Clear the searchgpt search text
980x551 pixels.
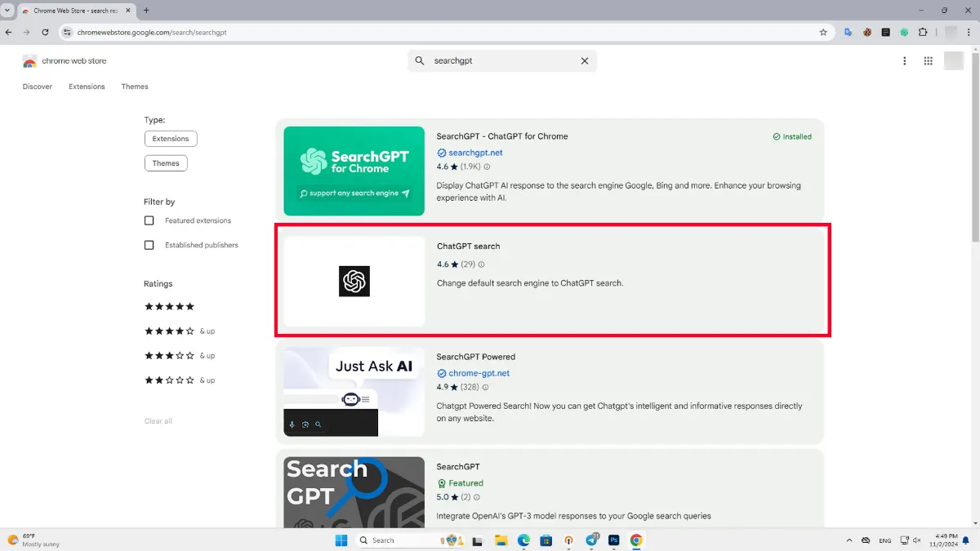(x=585, y=61)
